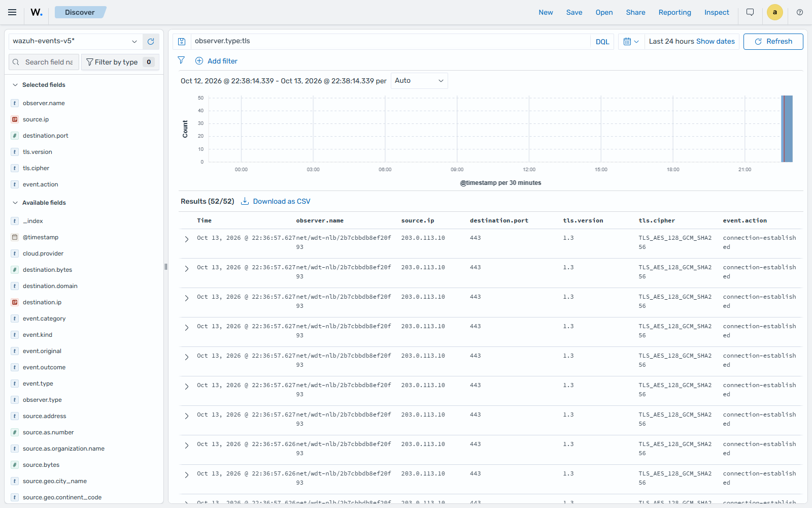Toggle DQL query language
Screen dimensions: 812x508
602,42
